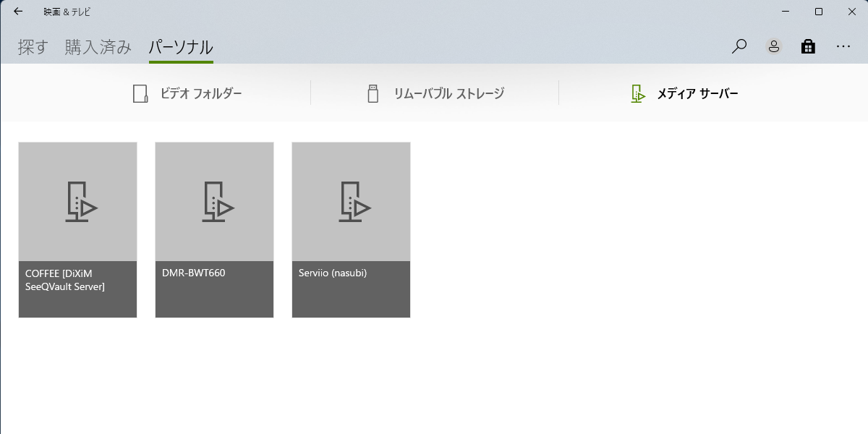Image resolution: width=868 pixels, height=434 pixels.
Task: Click the green メディア サーバー icon
Action: pos(637,93)
